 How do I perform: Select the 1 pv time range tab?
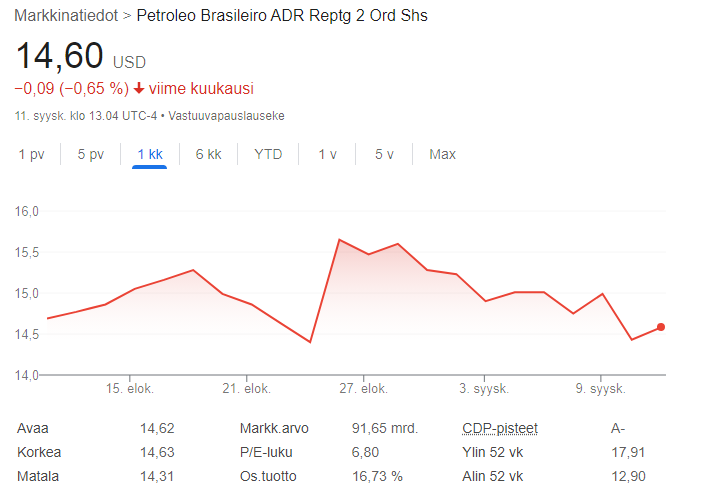click(31, 155)
